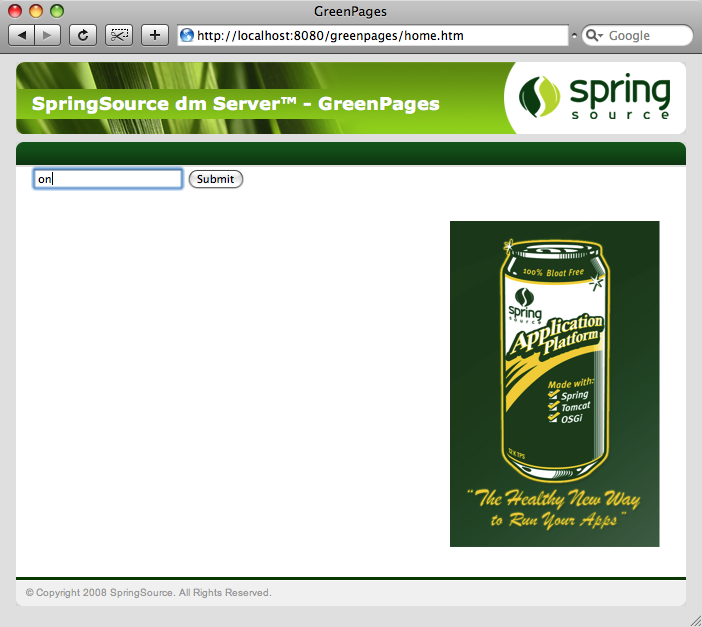
Task: Go back with the browser back arrow
Action: (x=21, y=35)
